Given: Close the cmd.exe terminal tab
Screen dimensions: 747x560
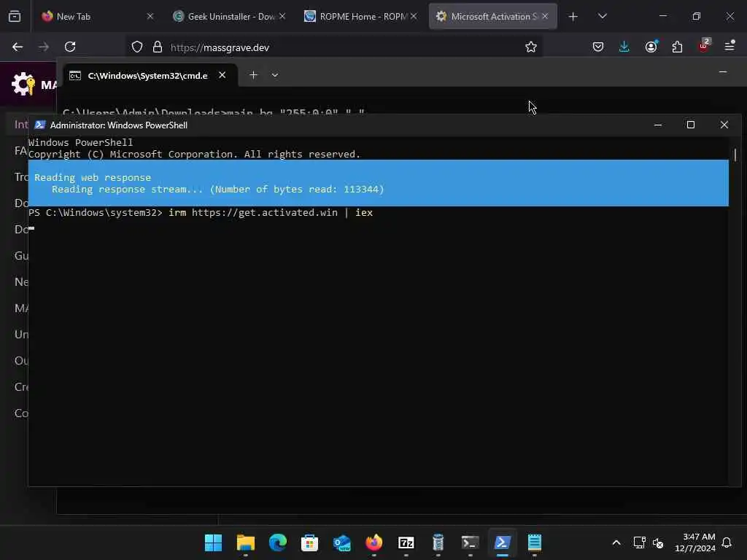Looking at the screenshot, I should (222, 75).
